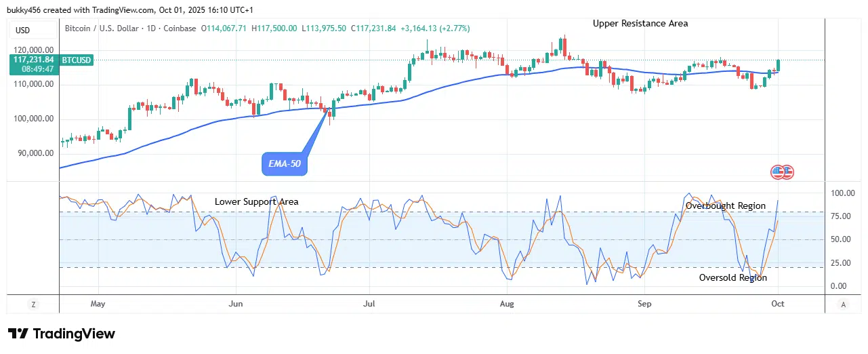
Task: Select the Upper Resistance Area text annotation
Action: coord(640,24)
